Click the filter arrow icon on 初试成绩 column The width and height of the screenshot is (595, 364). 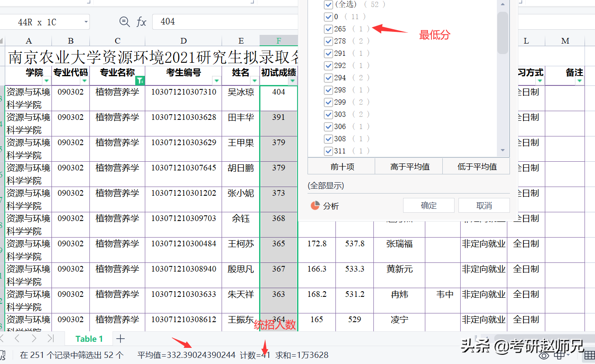click(292, 81)
